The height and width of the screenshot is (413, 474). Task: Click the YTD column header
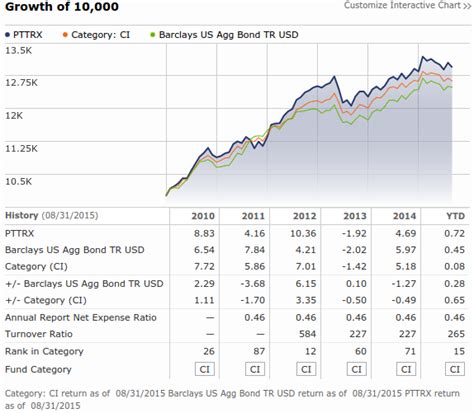coord(455,216)
